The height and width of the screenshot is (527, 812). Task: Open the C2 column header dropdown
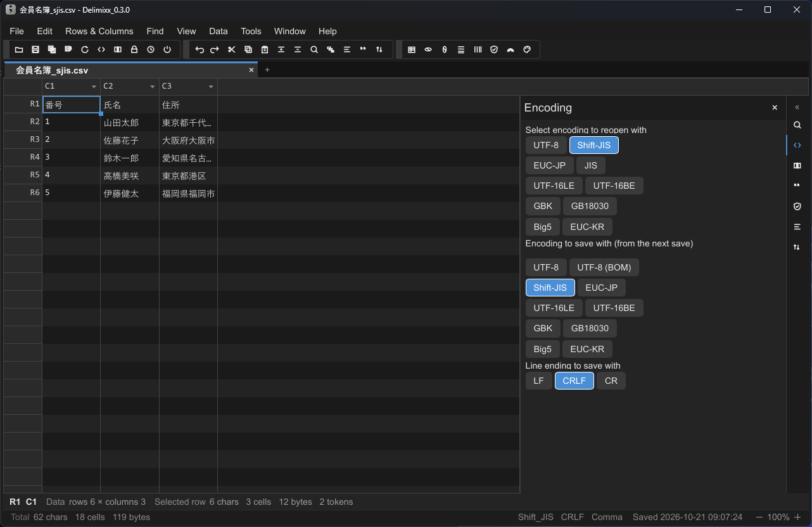point(153,86)
